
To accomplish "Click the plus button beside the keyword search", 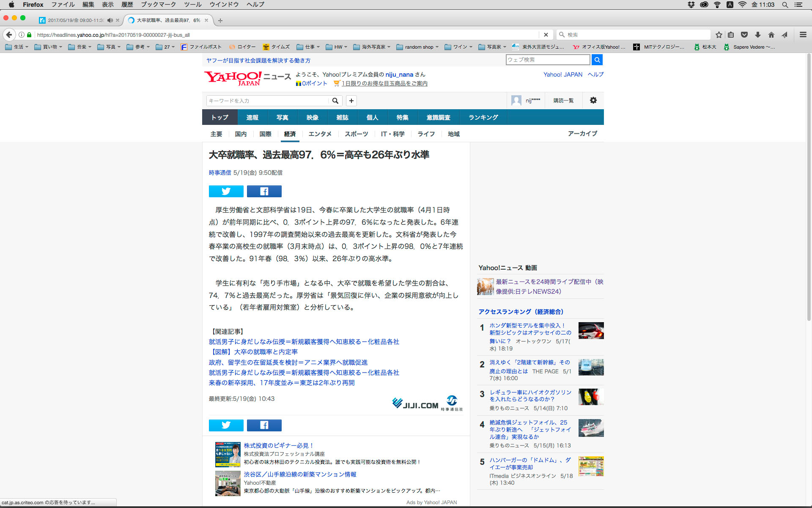I will [351, 101].
